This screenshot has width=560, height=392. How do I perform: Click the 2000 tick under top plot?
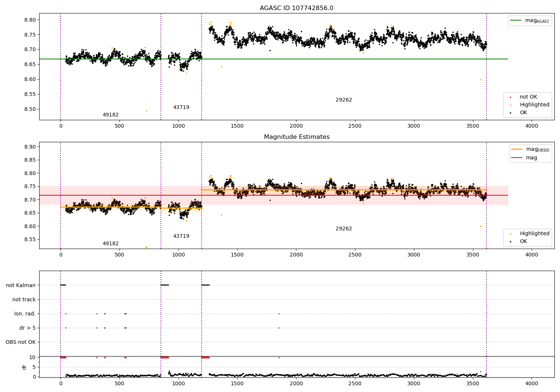(296, 126)
